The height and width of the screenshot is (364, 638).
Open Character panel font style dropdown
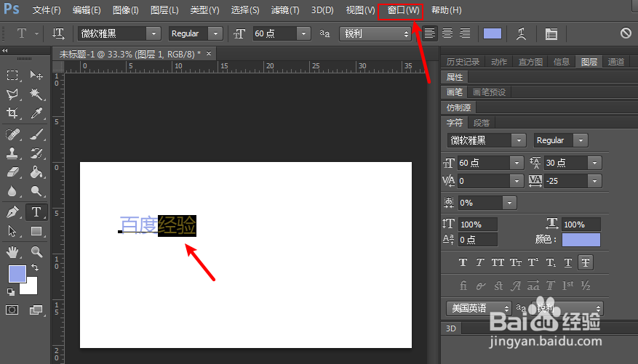(x=581, y=140)
